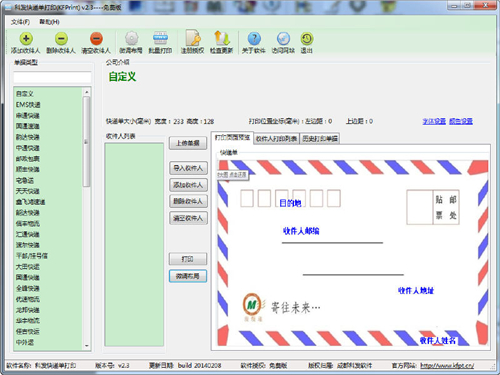Select 大田快递 in the waybill type list
Viewport: 500px width, 375px height.
(28, 267)
